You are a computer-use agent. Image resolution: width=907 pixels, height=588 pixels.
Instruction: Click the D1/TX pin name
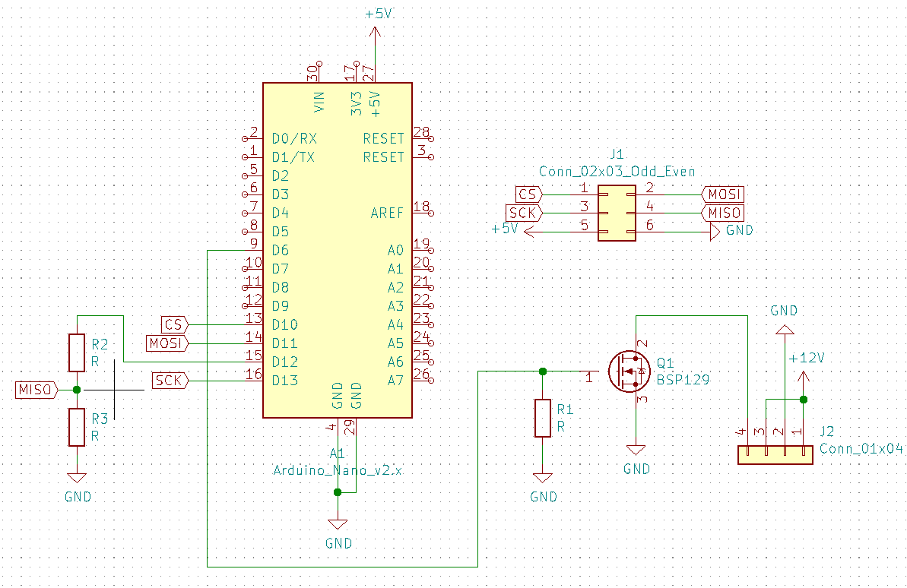(x=293, y=157)
